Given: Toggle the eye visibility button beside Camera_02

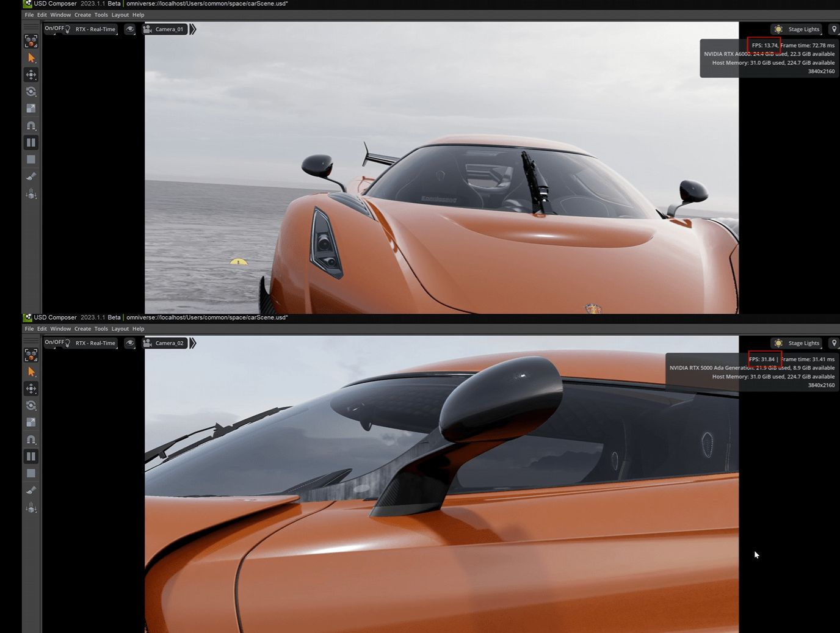Looking at the screenshot, I should pyautogui.click(x=130, y=343).
